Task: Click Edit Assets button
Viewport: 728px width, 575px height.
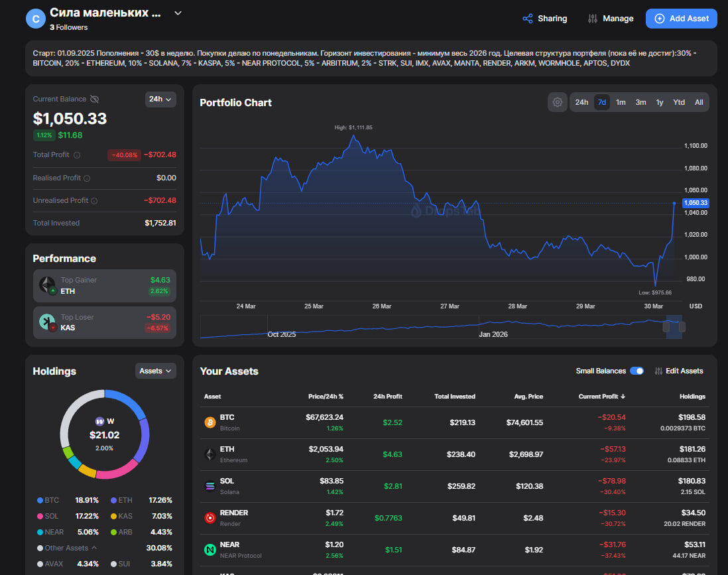Action: tap(679, 371)
